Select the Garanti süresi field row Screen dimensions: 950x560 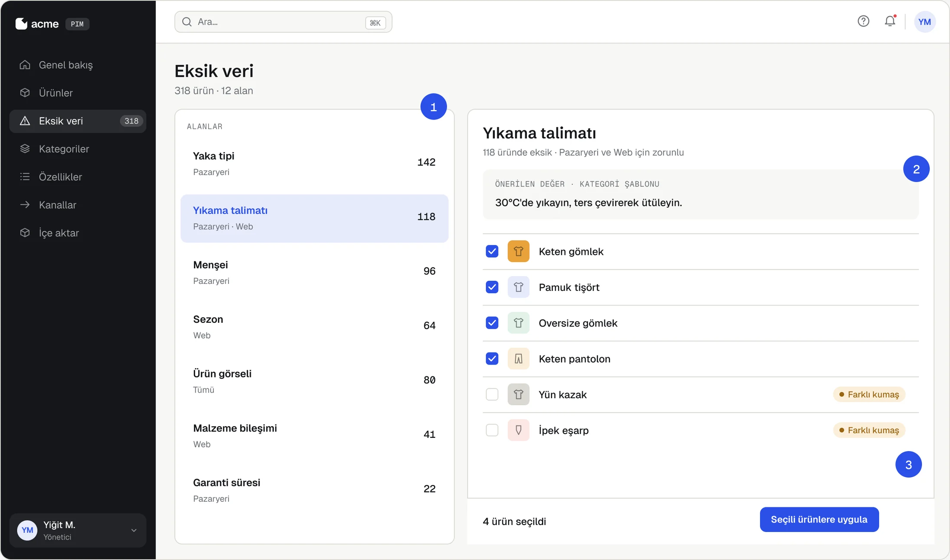pos(314,490)
